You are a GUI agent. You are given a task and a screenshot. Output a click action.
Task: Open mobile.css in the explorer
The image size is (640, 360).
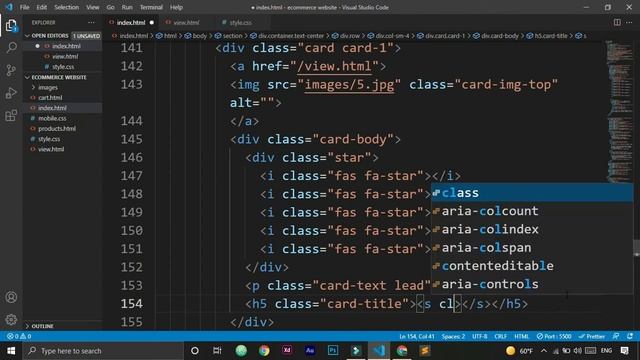coord(52,118)
